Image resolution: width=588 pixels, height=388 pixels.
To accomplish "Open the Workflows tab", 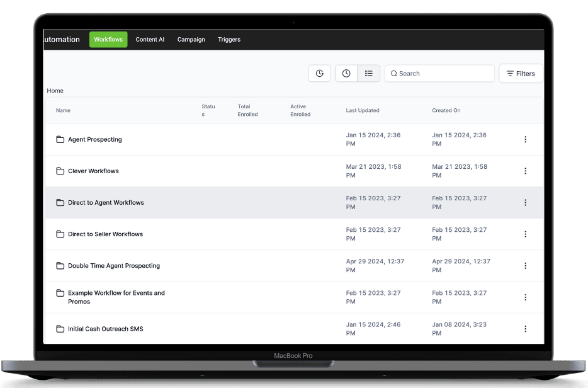I will click(108, 40).
